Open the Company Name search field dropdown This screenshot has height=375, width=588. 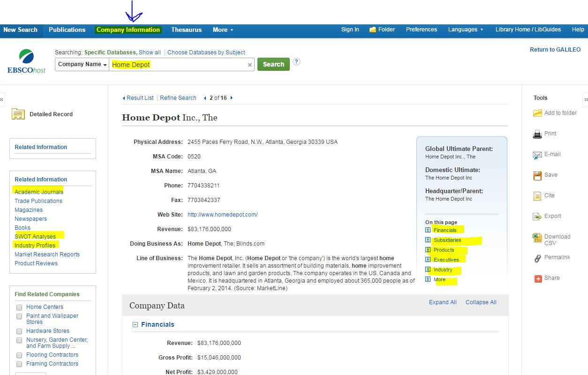click(x=82, y=64)
